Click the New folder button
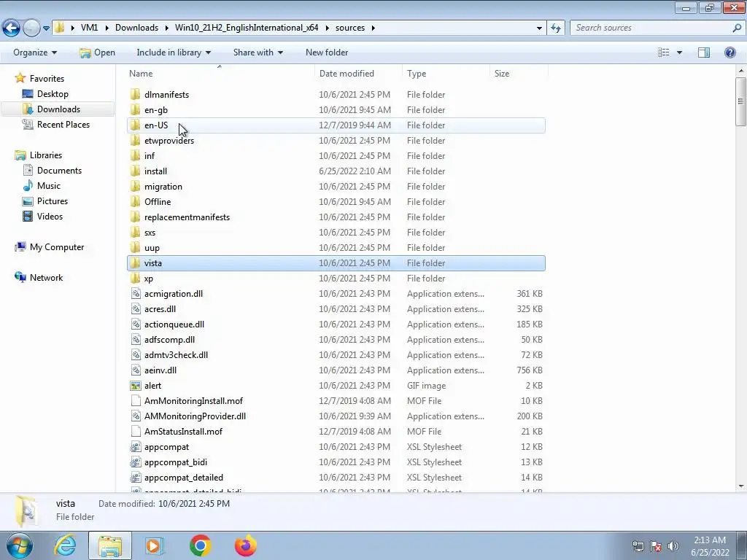Screen dimensions: 747x560 tap(327, 52)
